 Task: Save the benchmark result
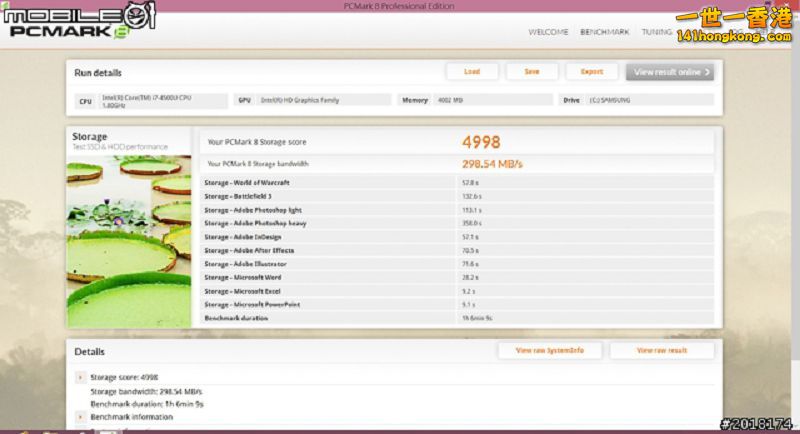[x=532, y=72]
